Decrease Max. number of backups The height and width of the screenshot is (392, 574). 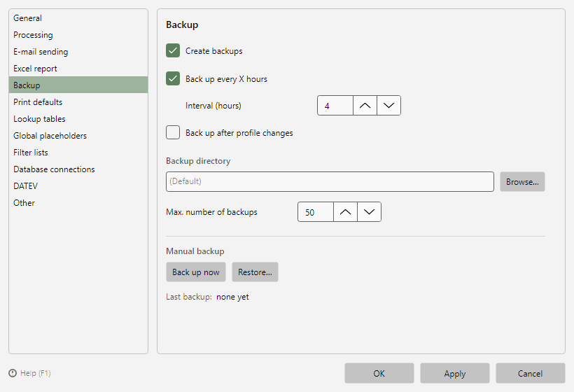[369, 212]
